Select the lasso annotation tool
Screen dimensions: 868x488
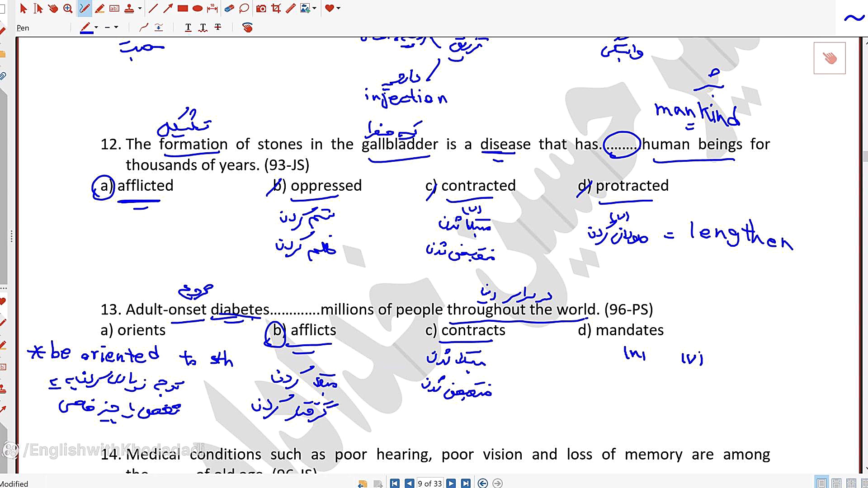(244, 8)
